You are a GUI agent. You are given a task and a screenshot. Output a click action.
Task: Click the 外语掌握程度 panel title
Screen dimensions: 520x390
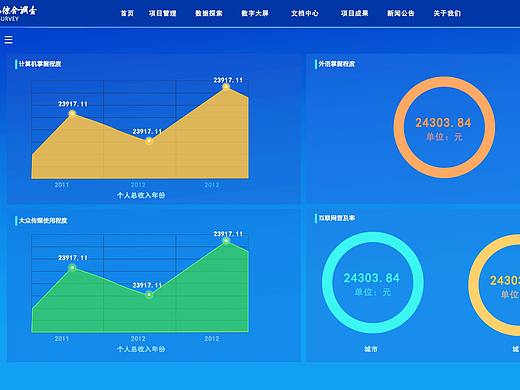337,64
